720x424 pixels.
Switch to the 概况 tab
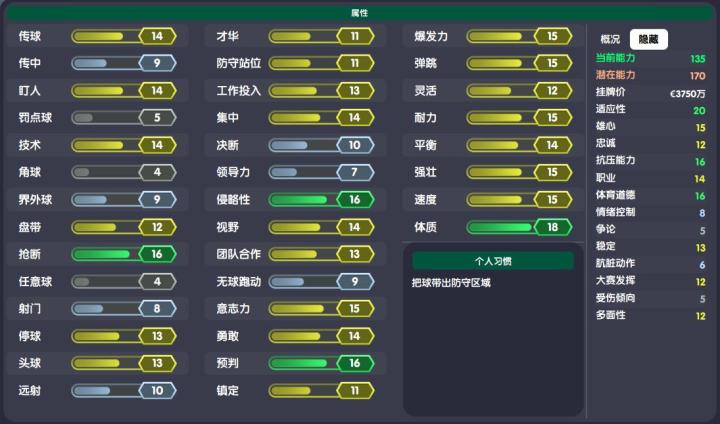click(610, 39)
